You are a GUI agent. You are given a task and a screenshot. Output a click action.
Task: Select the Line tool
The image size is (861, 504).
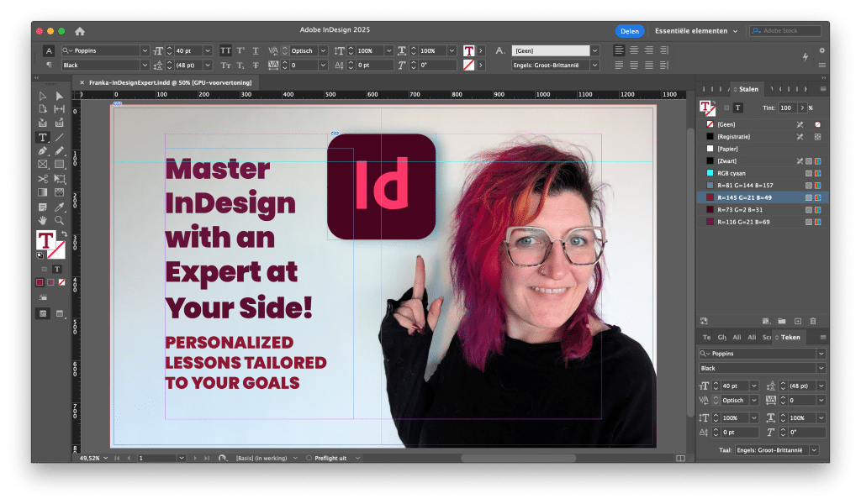[60, 137]
